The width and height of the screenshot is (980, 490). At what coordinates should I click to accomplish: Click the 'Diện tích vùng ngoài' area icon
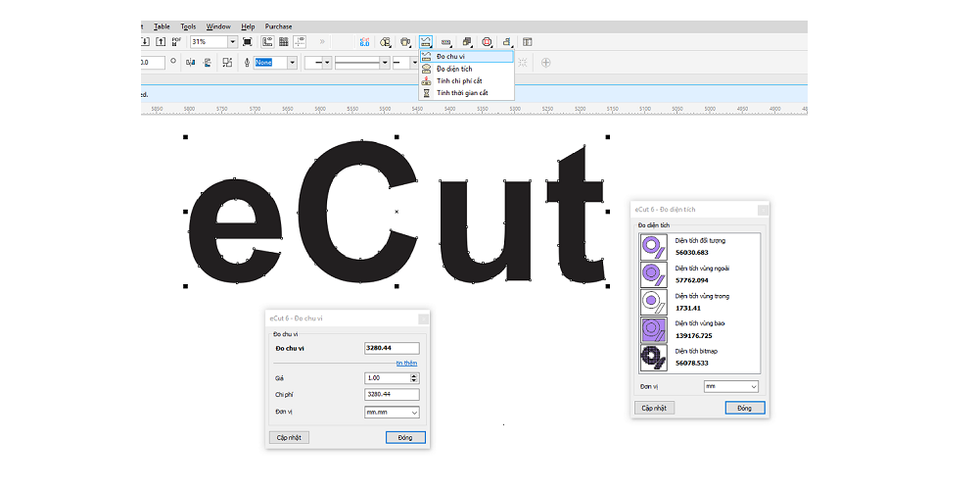pos(653,274)
